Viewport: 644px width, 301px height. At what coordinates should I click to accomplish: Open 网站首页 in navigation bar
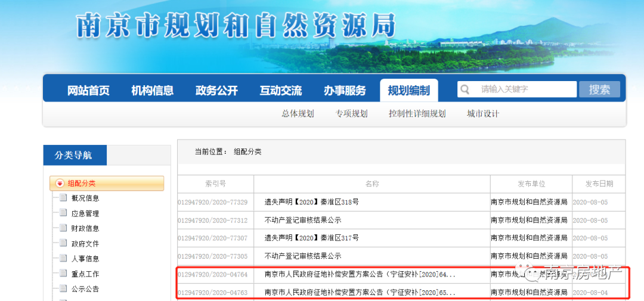click(88, 91)
